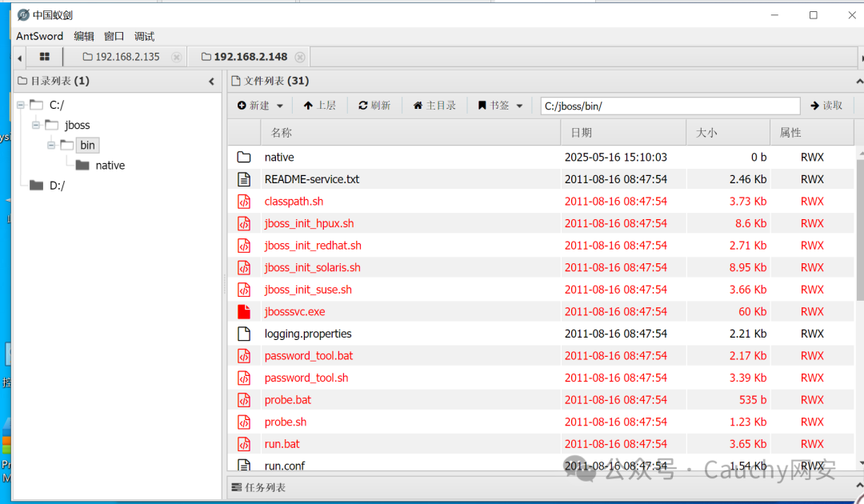The height and width of the screenshot is (504, 864).
Task: Sort by the 日期 column header
Action: pyautogui.click(x=624, y=133)
